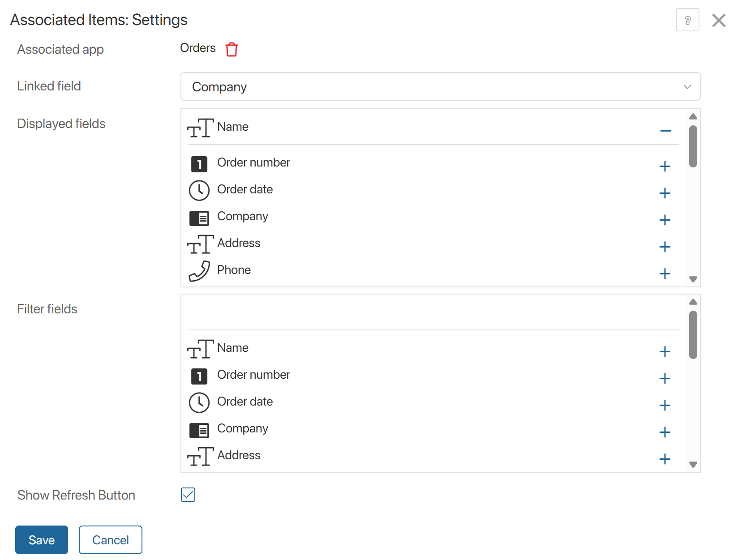Expand Linked field list using chevron arrow

[687, 87]
